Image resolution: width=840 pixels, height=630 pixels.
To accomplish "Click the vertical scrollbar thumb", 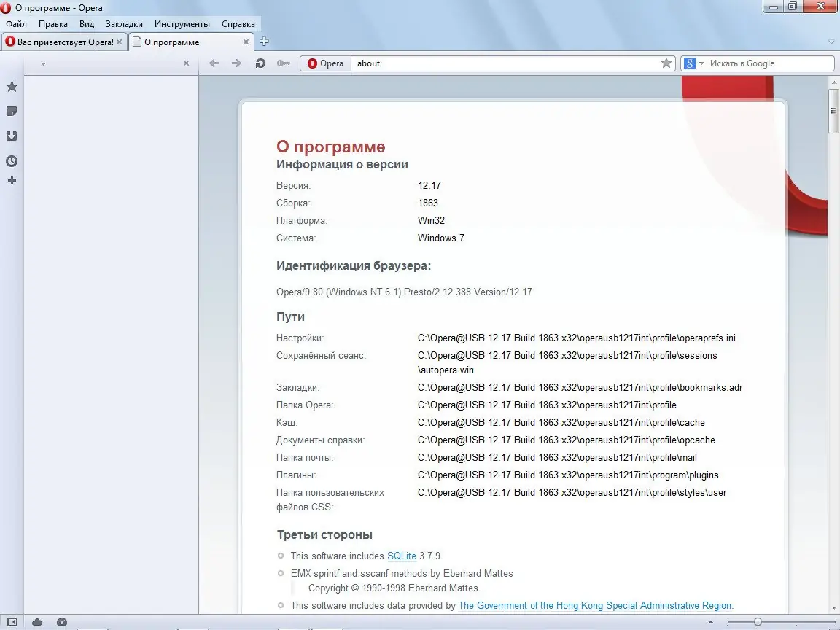I will [x=833, y=111].
